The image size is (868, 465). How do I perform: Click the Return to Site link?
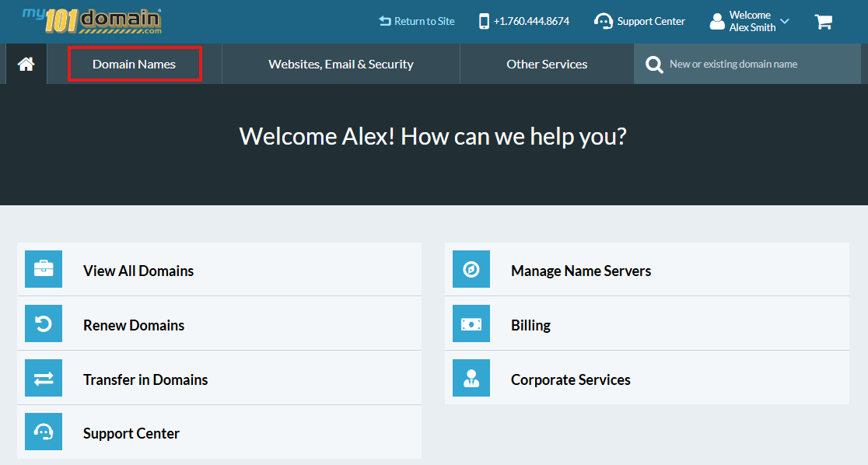point(416,21)
